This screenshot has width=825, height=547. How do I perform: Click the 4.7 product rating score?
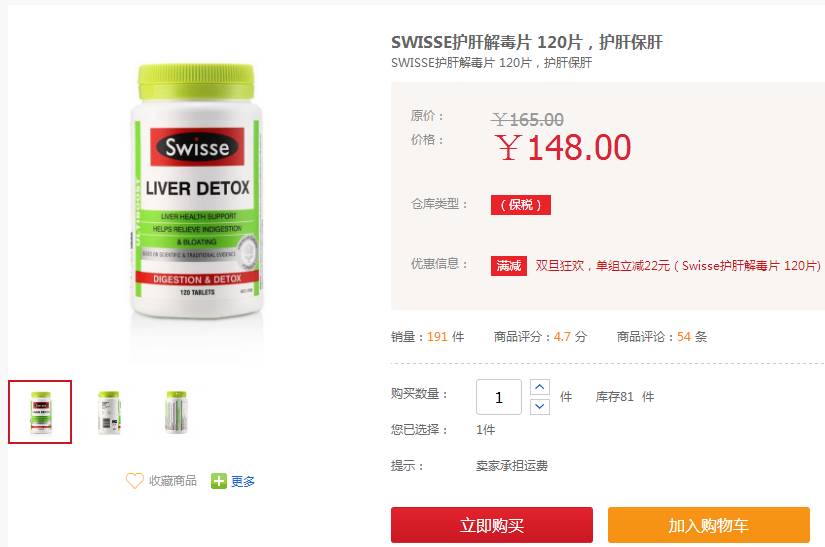[562, 337]
